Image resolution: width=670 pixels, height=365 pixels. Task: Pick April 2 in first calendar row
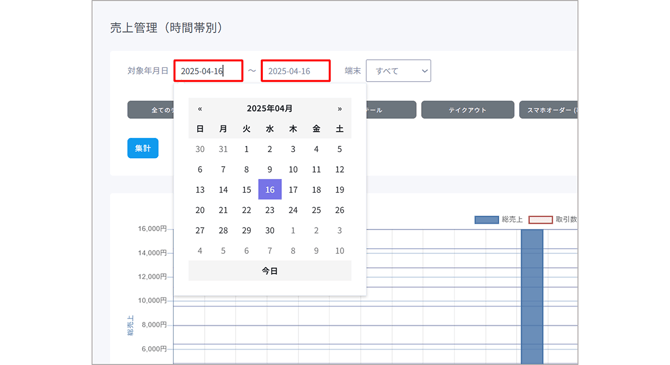point(270,149)
